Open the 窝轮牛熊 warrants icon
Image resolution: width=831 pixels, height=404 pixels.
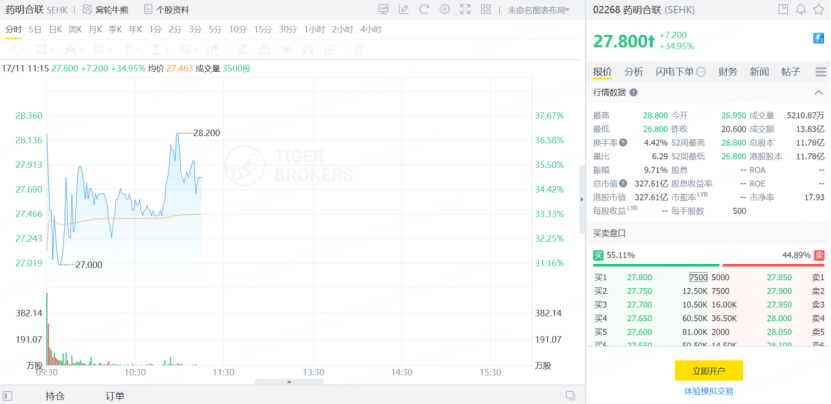[87, 10]
